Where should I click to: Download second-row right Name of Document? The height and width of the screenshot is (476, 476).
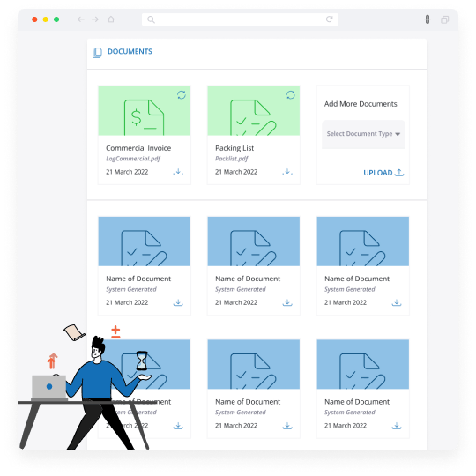(397, 426)
